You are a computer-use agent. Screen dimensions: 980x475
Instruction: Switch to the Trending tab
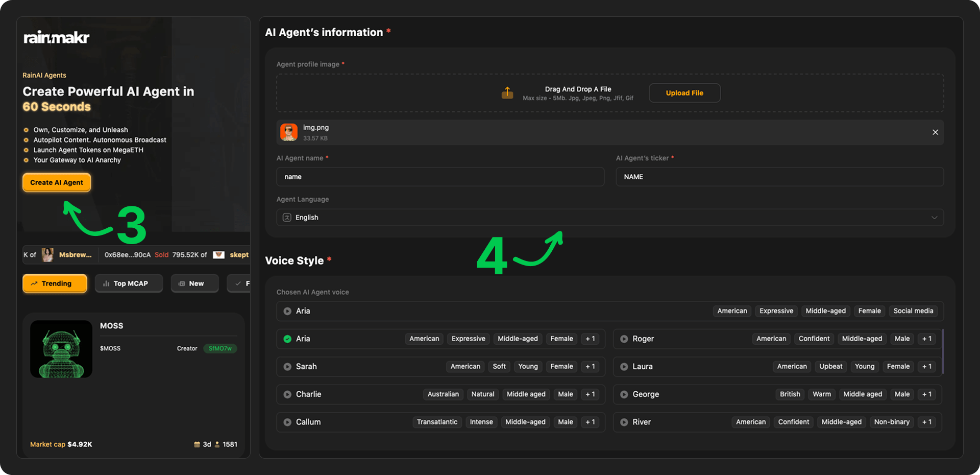pos(55,283)
